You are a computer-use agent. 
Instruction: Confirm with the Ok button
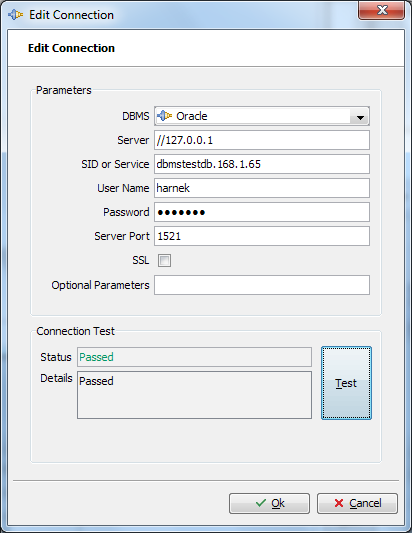pyautogui.click(x=269, y=503)
